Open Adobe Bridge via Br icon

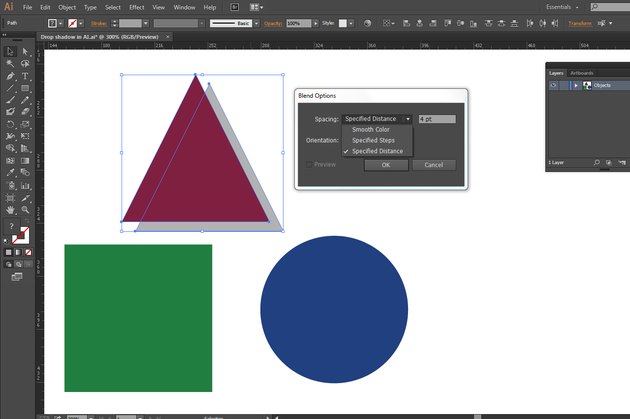235,7
